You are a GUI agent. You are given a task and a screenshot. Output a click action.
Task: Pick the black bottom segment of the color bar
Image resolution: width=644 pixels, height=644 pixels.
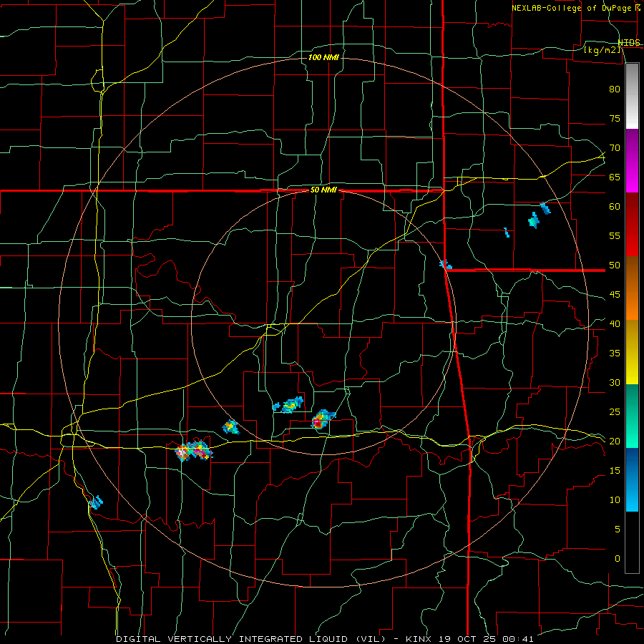click(x=632, y=542)
